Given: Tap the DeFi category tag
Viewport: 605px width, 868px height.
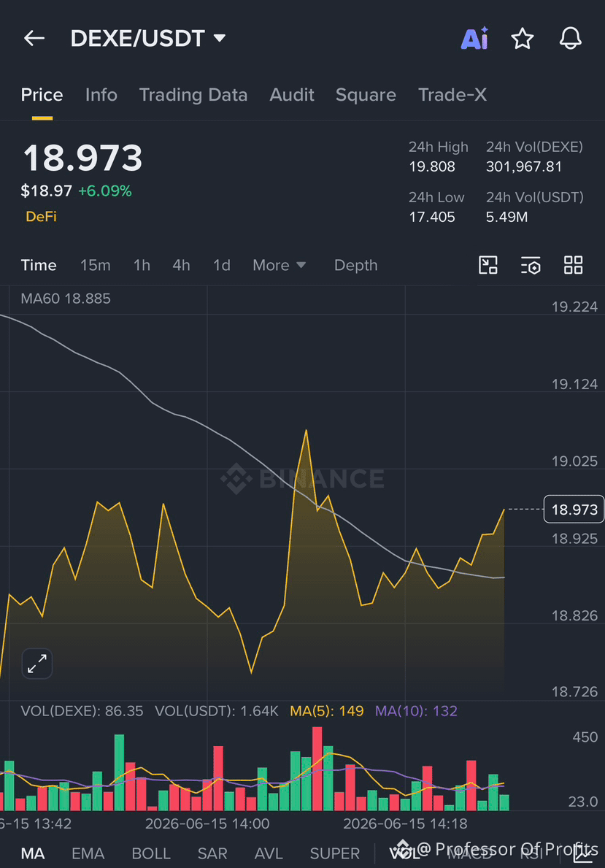Looking at the screenshot, I should pyautogui.click(x=41, y=216).
